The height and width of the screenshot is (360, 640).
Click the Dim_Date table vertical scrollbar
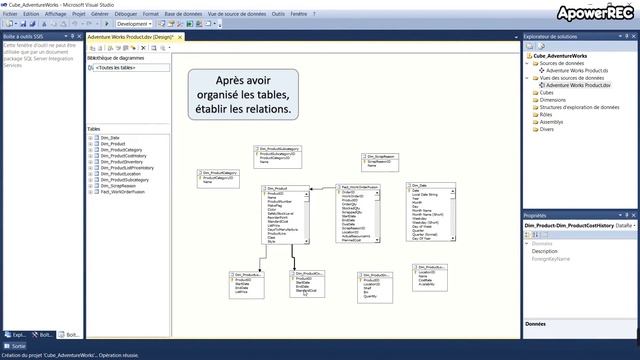(x=453, y=214)
